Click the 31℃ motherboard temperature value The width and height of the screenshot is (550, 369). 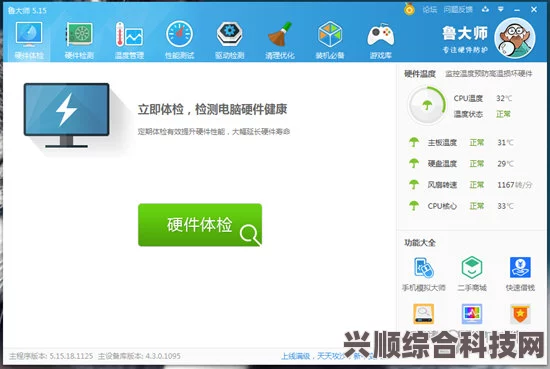coord(505,142)
